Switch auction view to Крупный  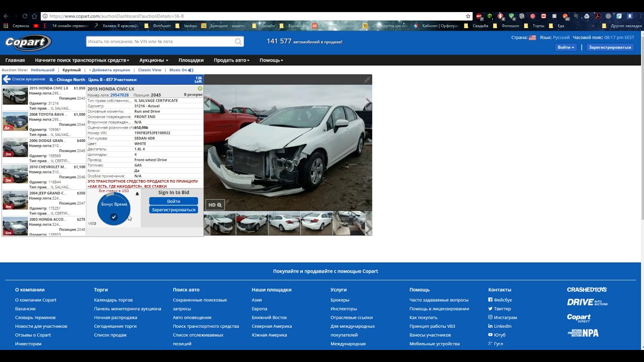click(71, 70)
